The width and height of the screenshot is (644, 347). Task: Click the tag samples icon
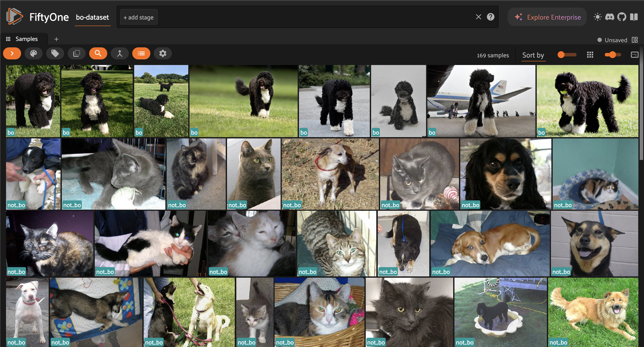[x=55, y=53]
